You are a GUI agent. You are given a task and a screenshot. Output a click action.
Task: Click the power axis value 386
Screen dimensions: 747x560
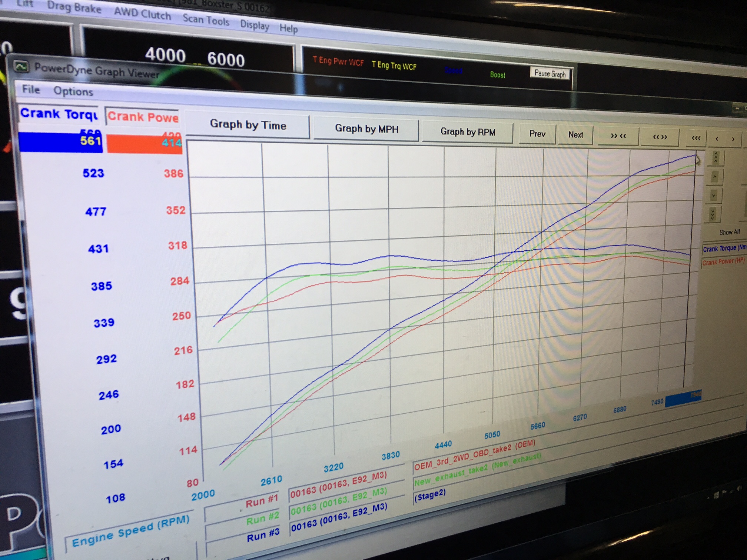tap(173, 173)
